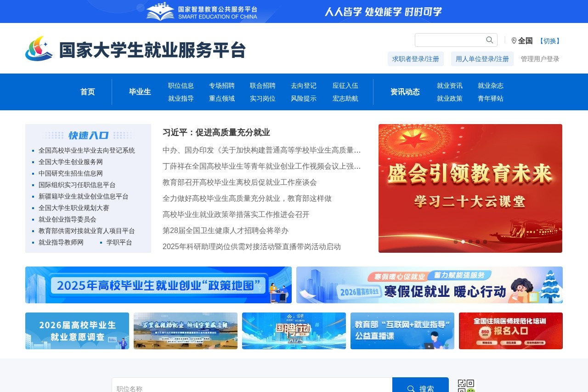The image size is (588, 392).
Task: Open 资讯动态 navigation section
Action: 405,92
